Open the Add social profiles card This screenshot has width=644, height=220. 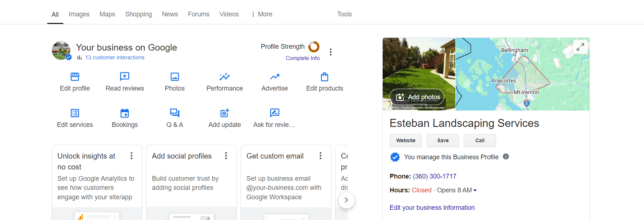click(192, 183)
